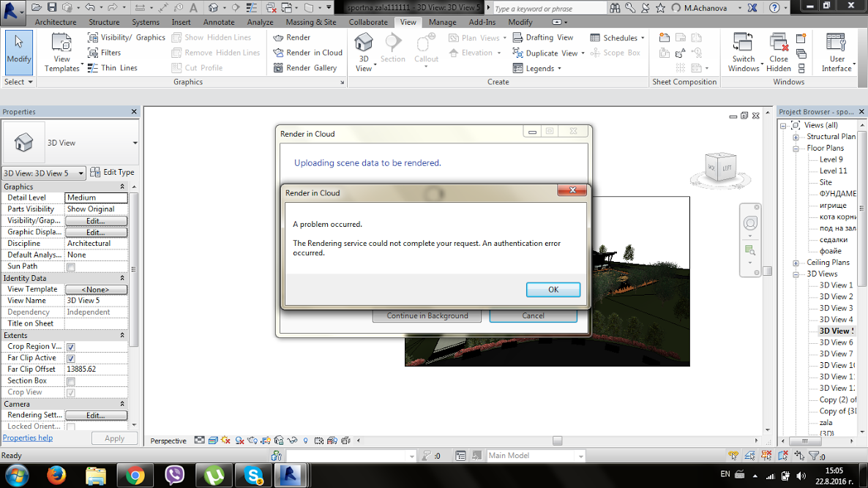
Task: Click the Edit button for Rendering Settings
Action: (x=96, y=415)
